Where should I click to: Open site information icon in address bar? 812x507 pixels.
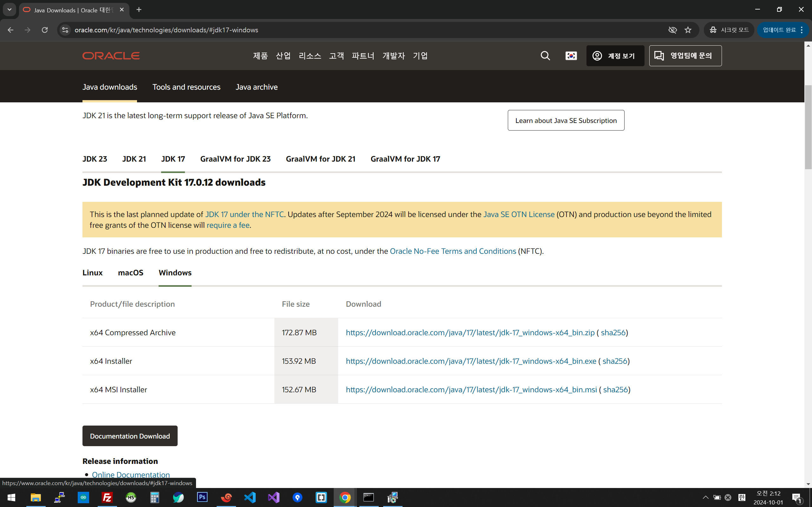(65, 30)
